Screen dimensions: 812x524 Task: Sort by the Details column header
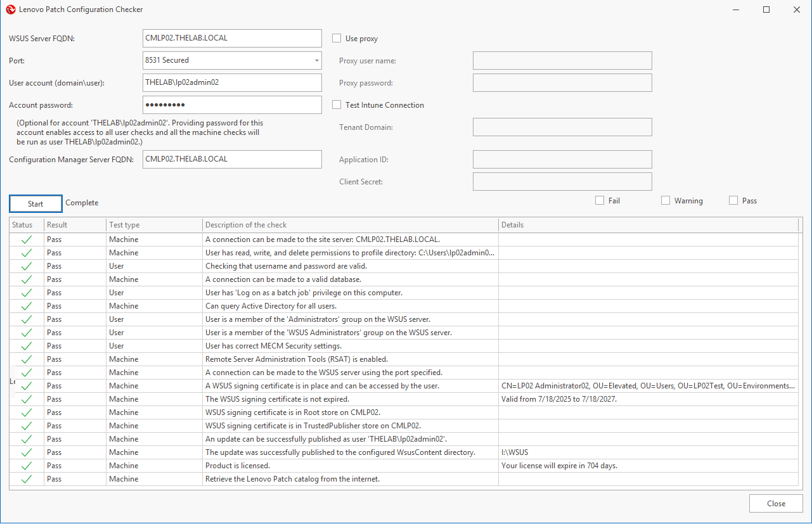pos(648,225)
